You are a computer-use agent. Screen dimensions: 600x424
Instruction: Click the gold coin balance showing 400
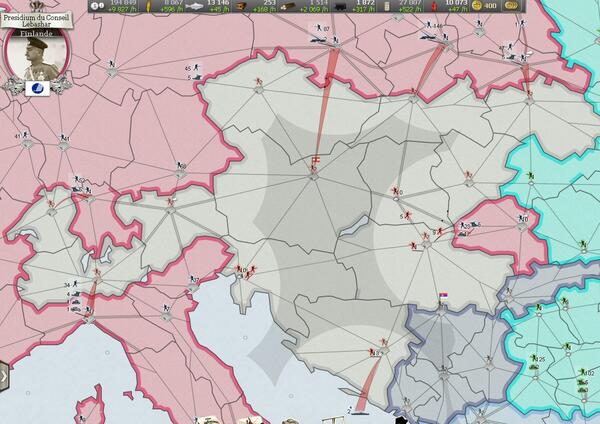484,6
